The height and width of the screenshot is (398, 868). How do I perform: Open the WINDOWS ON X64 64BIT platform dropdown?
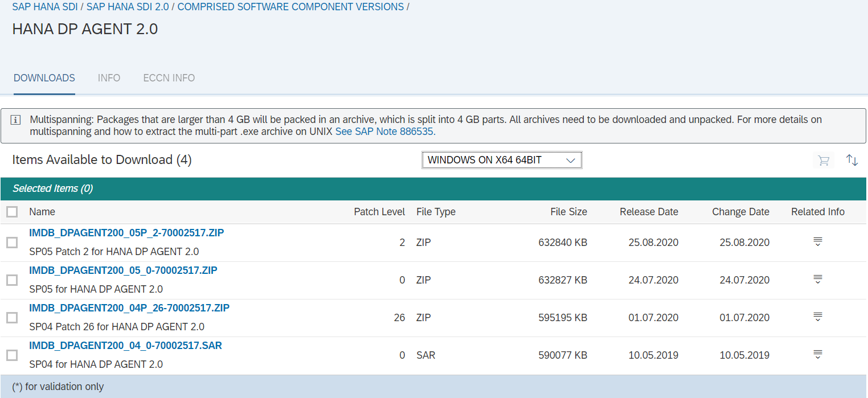502,160
